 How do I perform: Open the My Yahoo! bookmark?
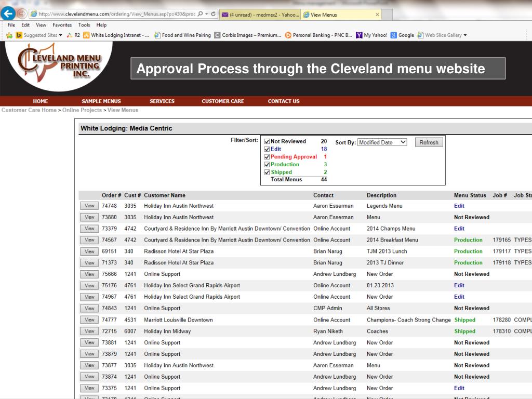371,35
